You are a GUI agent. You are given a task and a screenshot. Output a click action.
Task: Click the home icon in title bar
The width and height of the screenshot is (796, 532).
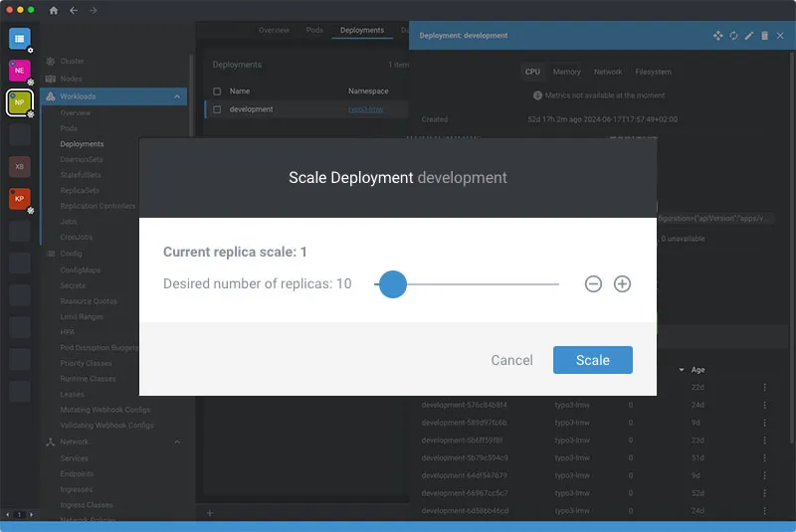pyautogui.click(x=54, y=10)
